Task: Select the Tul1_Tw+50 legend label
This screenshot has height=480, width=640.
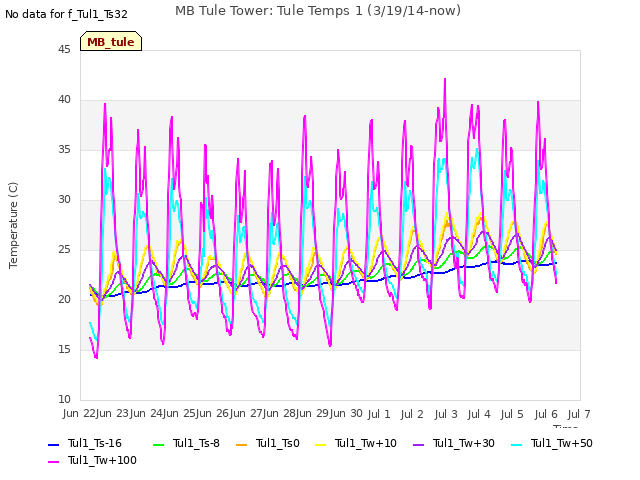Action: coord(562,444)
